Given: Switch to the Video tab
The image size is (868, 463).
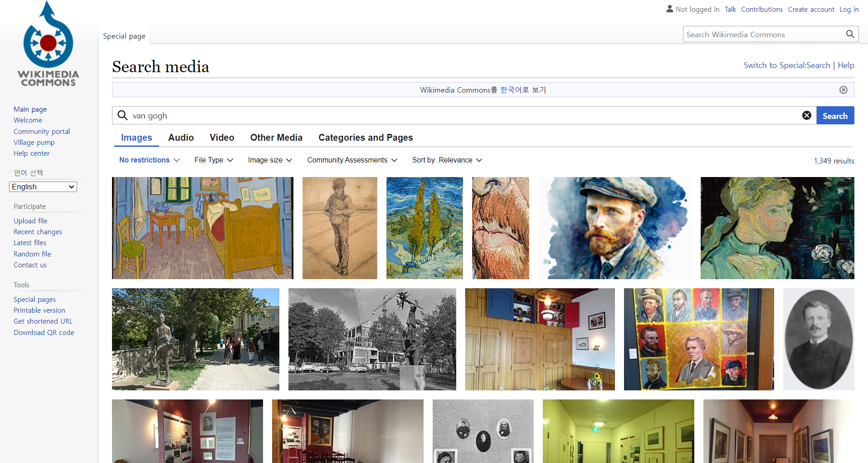Looking at the screenshot, I should [x=222, y=138].
